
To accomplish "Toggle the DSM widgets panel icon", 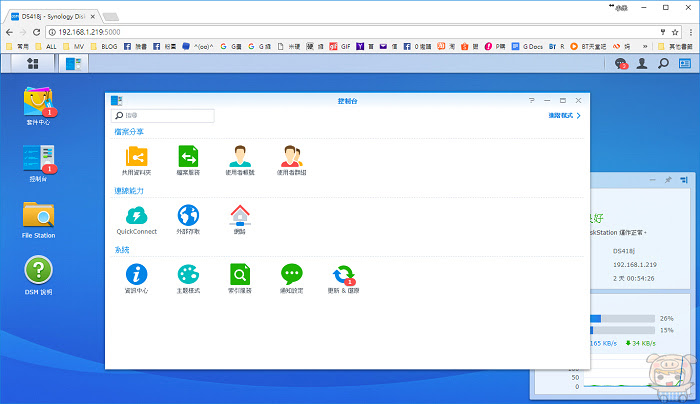I will coord(685,63).
